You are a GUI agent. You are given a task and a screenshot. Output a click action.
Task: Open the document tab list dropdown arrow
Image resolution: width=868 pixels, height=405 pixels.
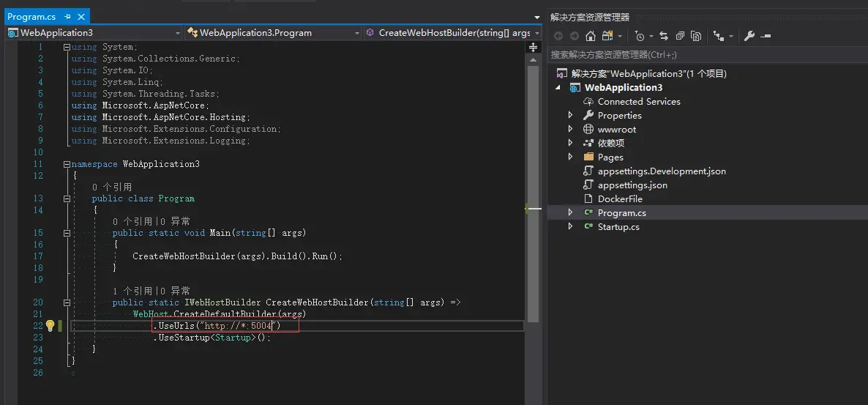tap(537, 18)
